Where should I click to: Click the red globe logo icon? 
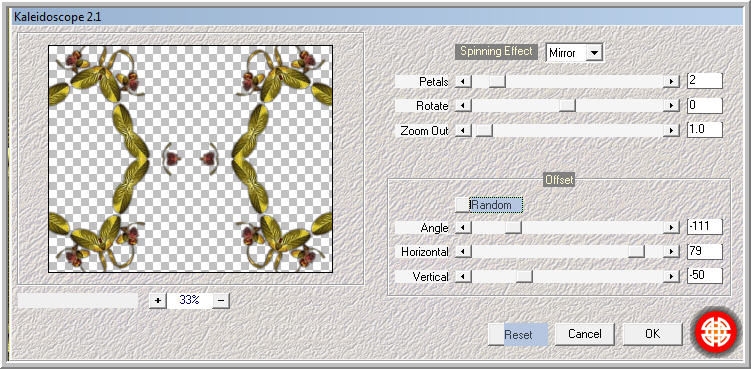[716, 332]
